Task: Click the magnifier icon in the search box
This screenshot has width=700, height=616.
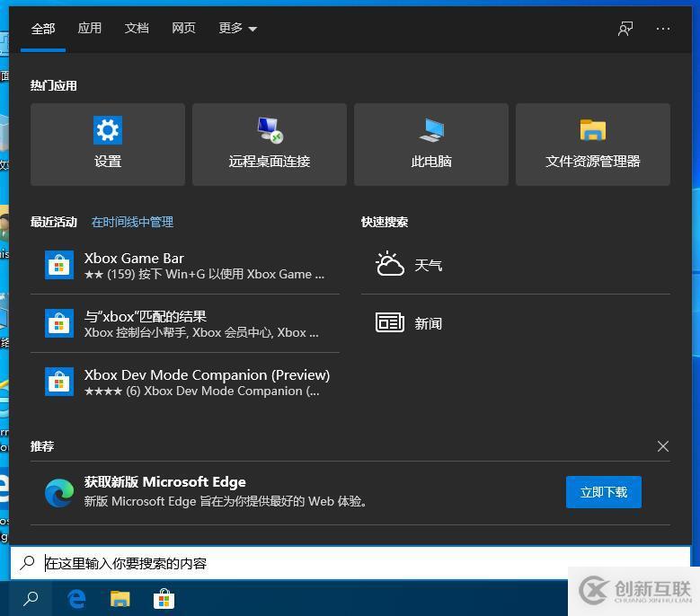Action: (x=28, y=563)
